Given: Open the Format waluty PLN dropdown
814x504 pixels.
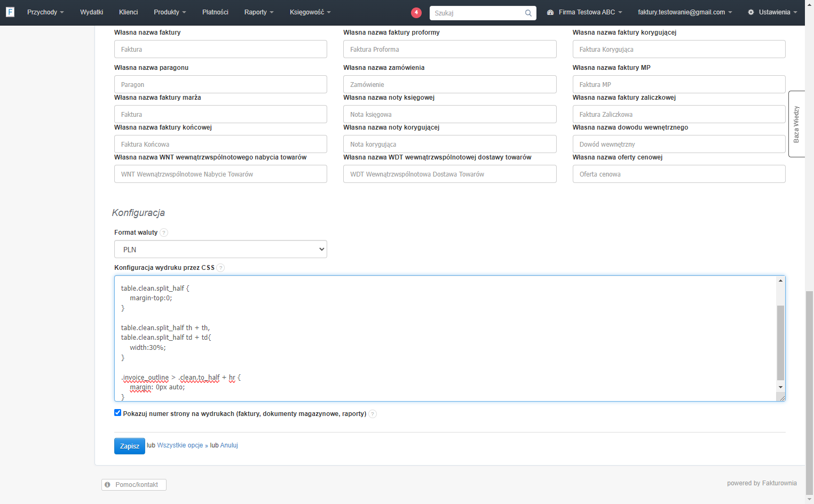Looking at the screenshot, I should pyautogui.click(x=220, y=249).
